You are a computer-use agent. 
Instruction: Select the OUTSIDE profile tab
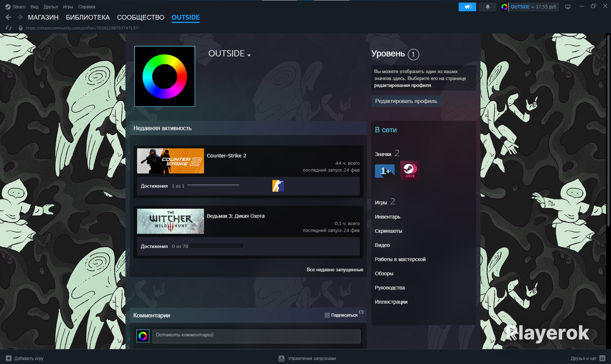pyautogui.click(x=186, y=17)
